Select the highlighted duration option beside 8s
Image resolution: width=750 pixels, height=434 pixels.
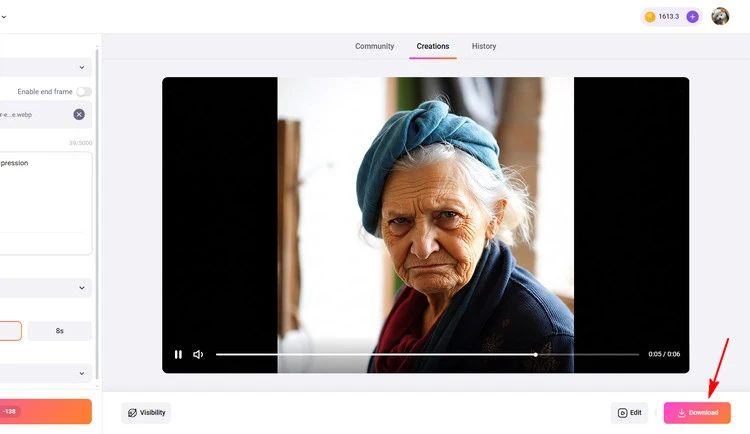(x=8, y=331)
